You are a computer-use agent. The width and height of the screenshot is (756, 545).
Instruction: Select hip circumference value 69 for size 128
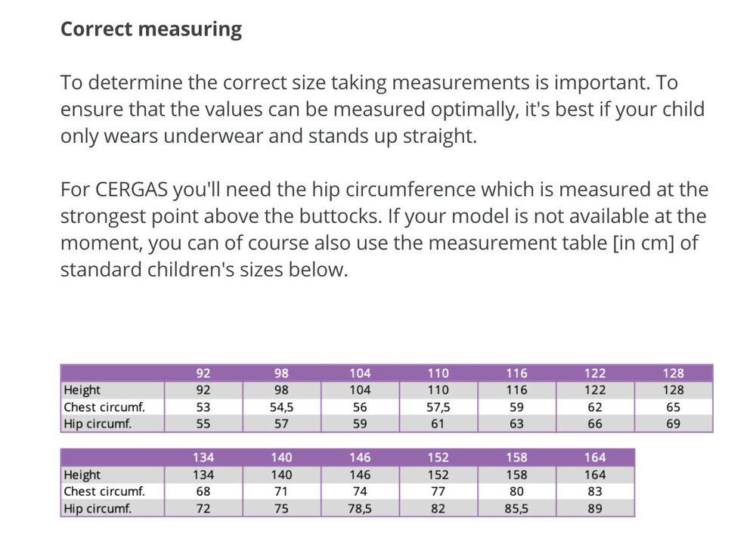[673, 423]
